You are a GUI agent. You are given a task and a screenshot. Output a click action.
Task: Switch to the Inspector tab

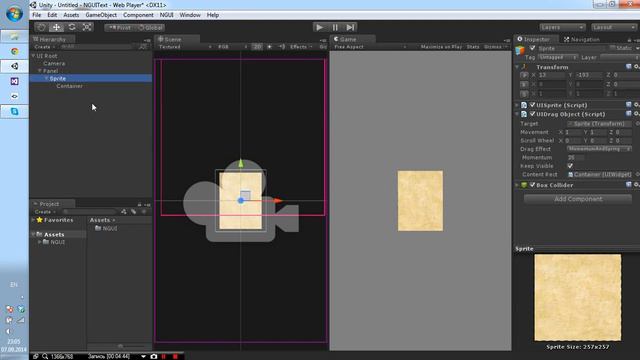(536, 39)
